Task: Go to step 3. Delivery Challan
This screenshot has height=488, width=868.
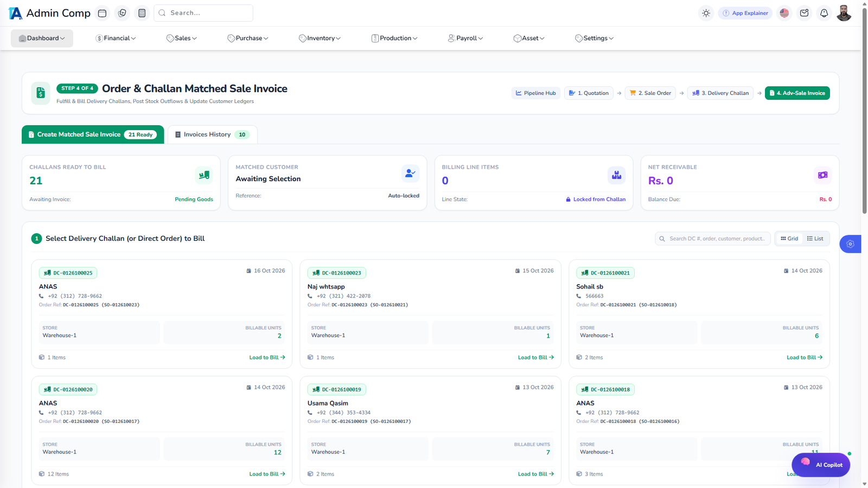Action: [720, 93]
